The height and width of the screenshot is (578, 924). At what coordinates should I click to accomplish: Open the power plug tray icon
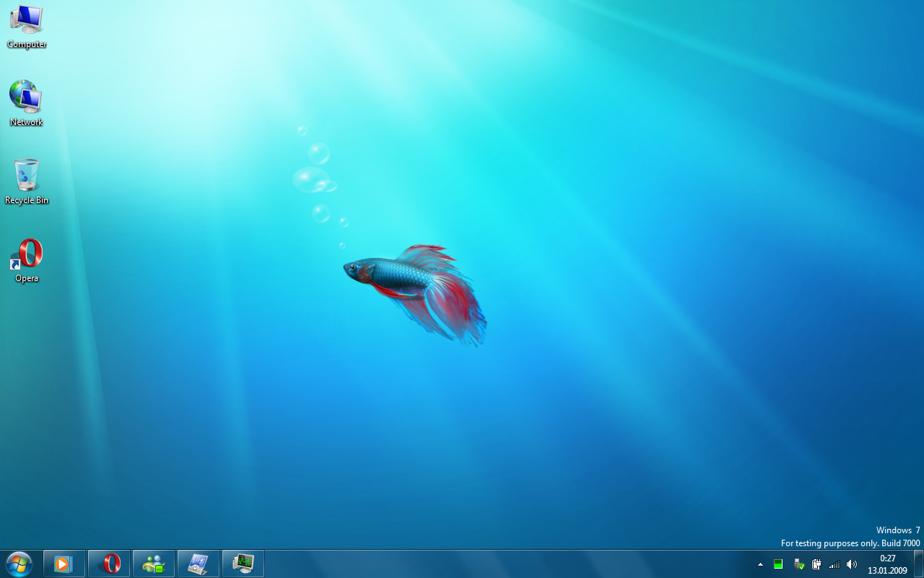tap(816, 564)
